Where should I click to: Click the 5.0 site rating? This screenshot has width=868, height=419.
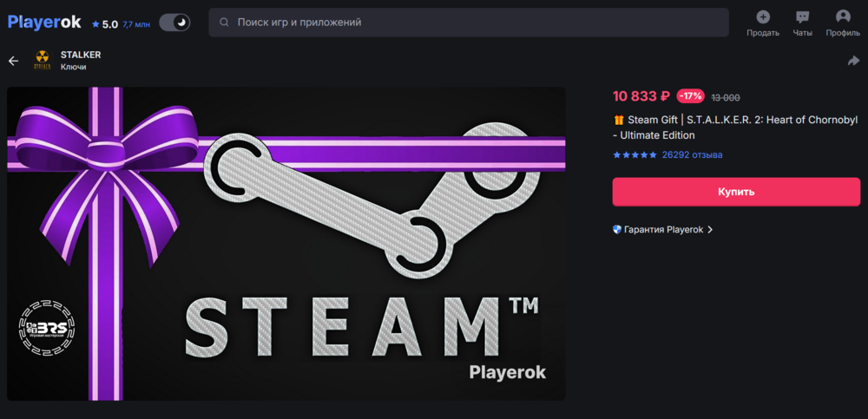(x=105, y=24)
